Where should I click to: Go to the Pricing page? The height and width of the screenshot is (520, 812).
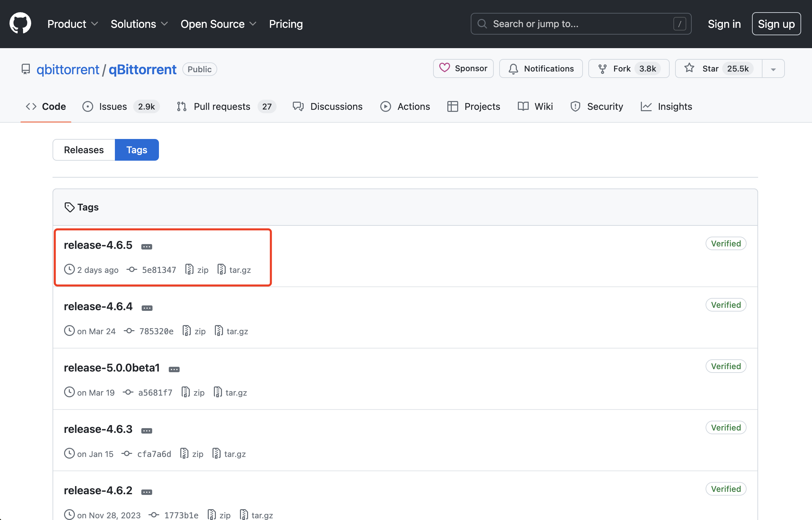(286, 24)
